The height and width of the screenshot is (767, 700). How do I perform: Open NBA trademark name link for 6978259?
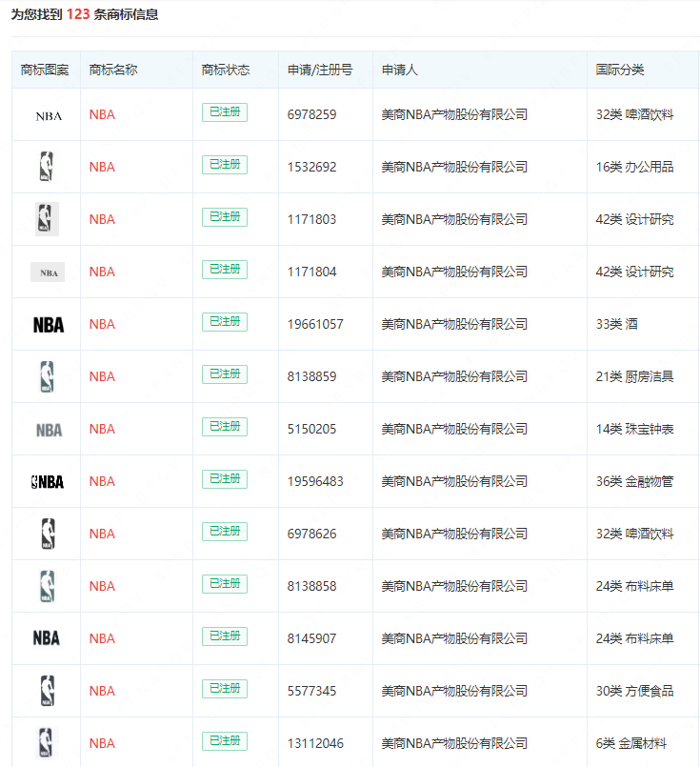[102, 114]
